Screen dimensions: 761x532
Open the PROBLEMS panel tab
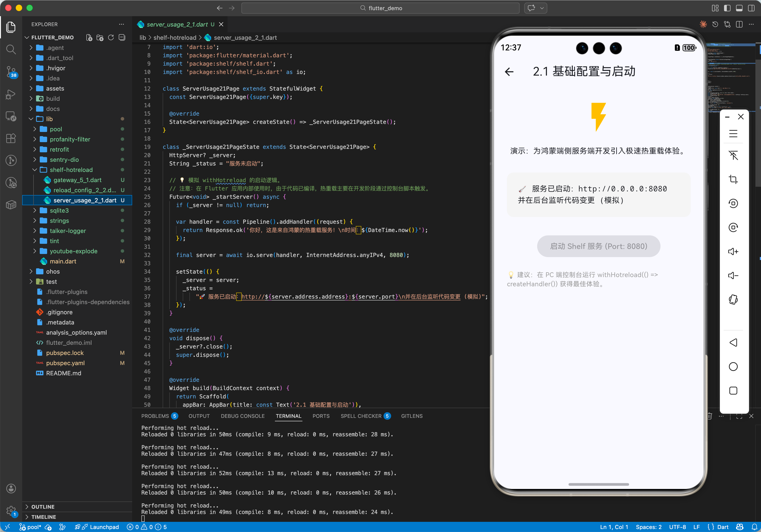(155, 416)
